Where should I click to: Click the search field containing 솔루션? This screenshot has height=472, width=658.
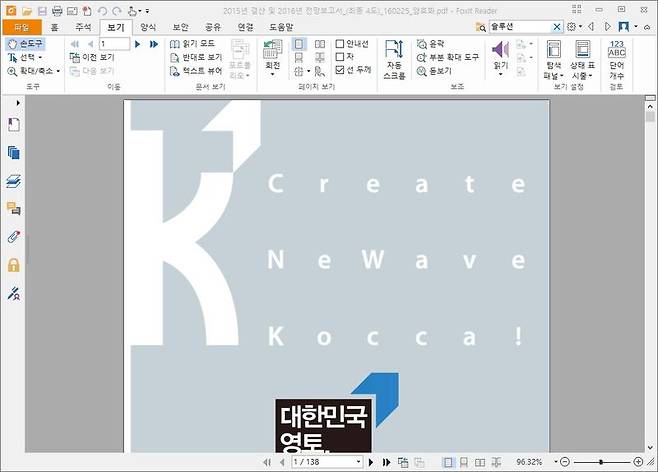tap(520, 27)
